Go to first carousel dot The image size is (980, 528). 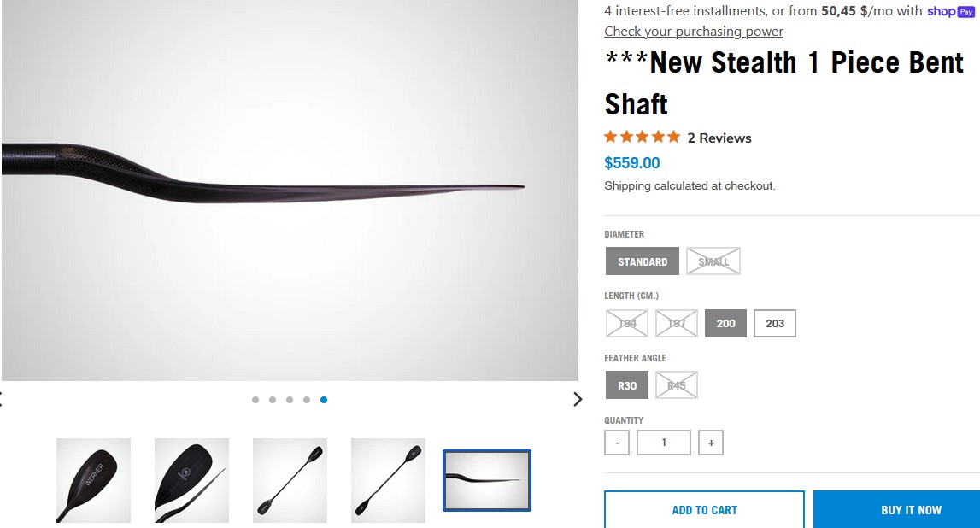(x=255, y=400)
